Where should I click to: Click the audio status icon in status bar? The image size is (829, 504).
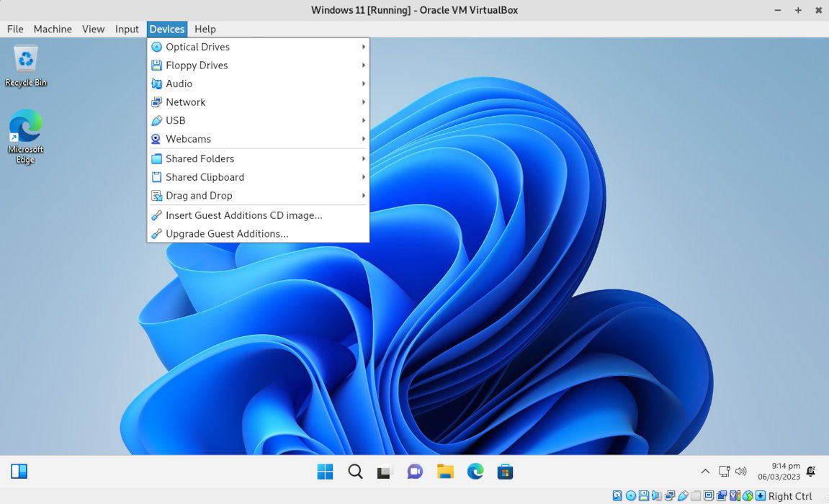[x=656, y=495]
